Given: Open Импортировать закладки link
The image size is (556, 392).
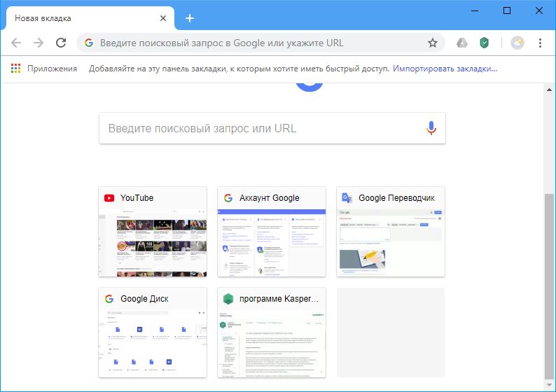Looking at the screenshot, I should [445, 69].
